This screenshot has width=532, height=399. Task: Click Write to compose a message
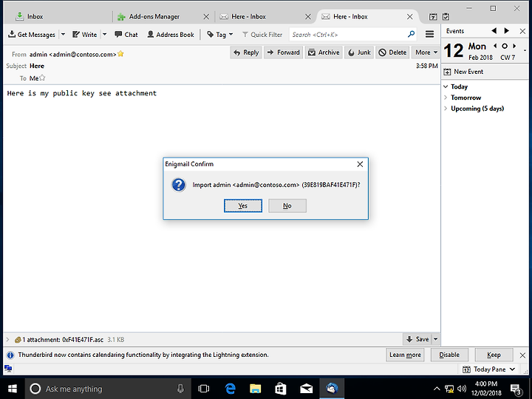click(85, 35)
